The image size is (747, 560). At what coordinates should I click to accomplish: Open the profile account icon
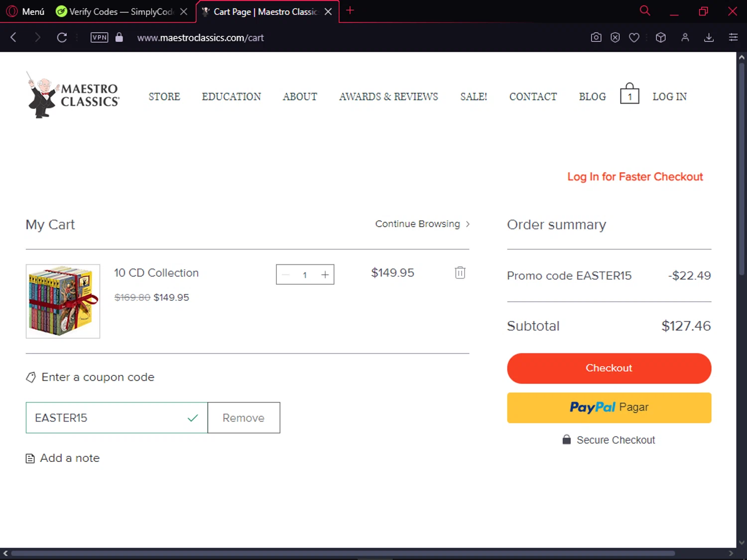[685, 37]
